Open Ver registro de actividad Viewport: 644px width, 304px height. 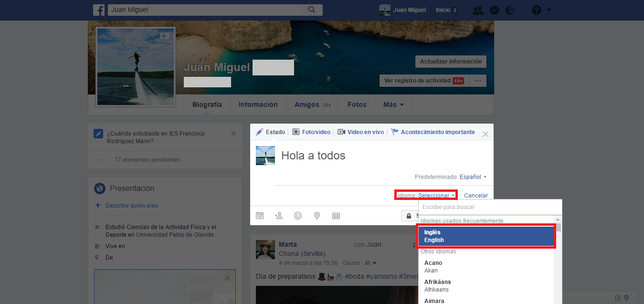pyautogui.click(x=424, y=81)
